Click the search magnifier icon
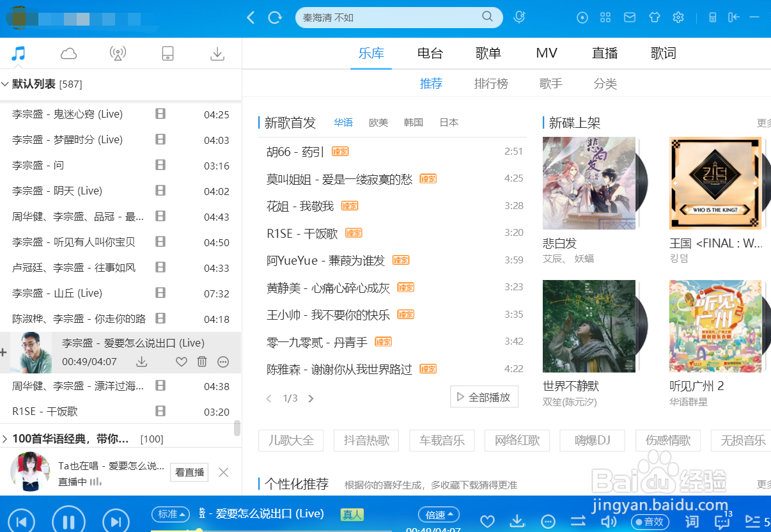This screenshot has height=532, width=771. [487, 17]
